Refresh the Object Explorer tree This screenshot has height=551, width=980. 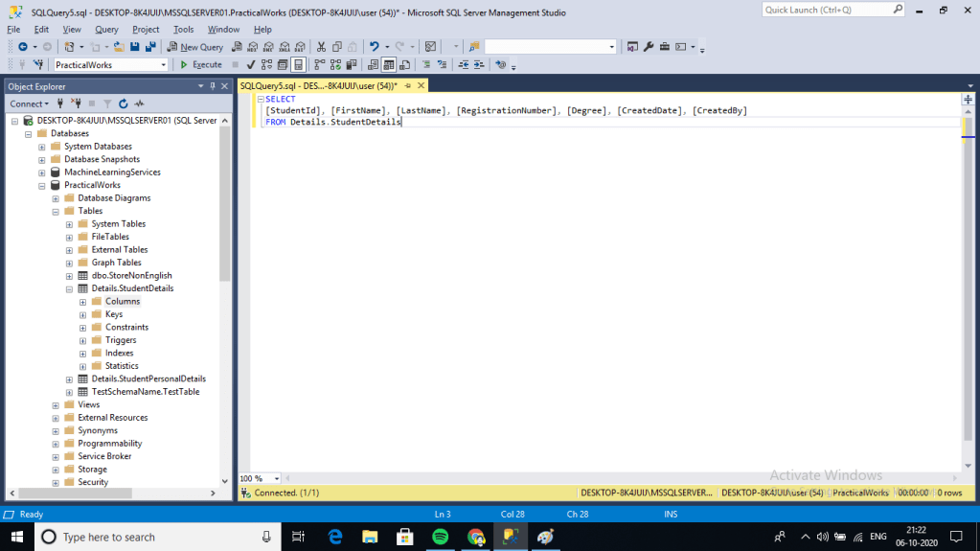coord(124,103)
